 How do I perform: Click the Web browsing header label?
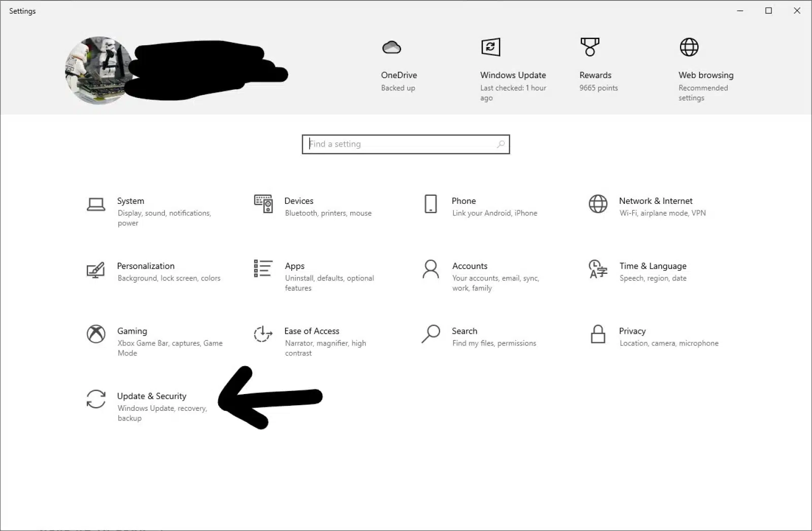[x=706, y=75]
